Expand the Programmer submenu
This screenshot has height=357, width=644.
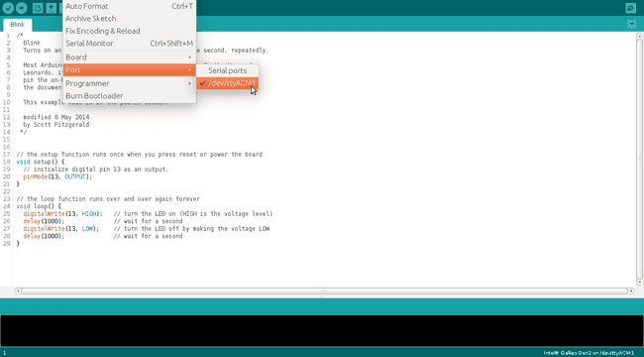pyautogui.click(x=129, y=83)
